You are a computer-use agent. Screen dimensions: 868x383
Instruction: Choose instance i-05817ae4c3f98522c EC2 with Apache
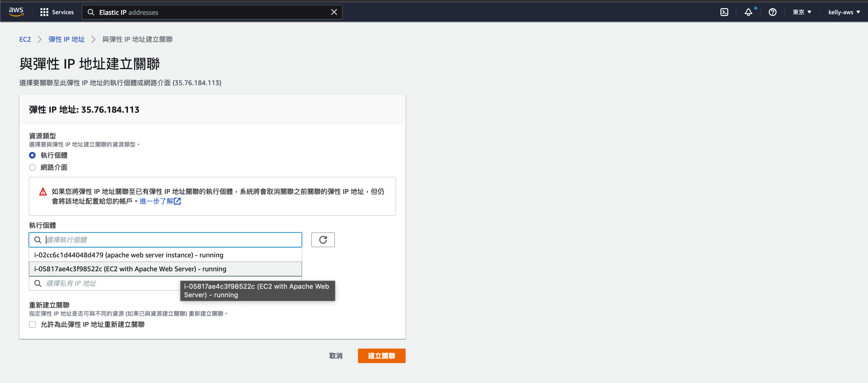165,269
